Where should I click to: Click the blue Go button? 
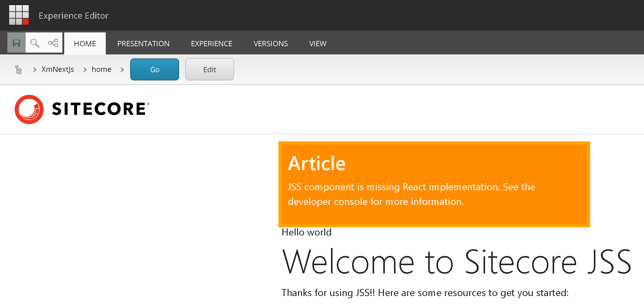pyautogui.click(x=155, y=69)
